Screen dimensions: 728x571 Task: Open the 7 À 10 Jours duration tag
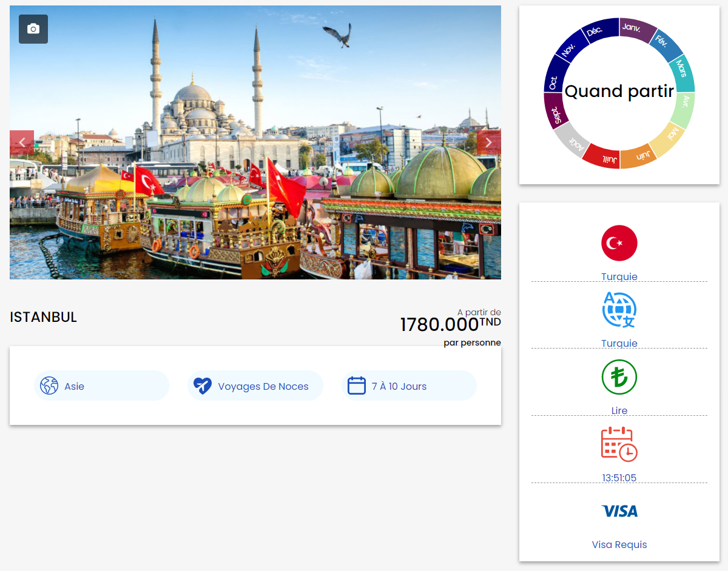click(409, 386)
